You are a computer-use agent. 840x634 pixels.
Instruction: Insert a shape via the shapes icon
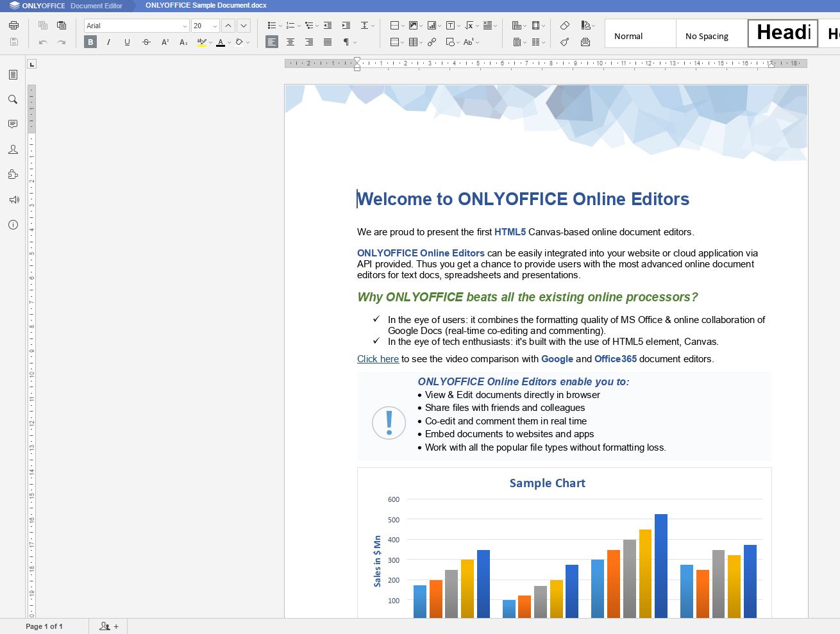(x=450, y=42)
